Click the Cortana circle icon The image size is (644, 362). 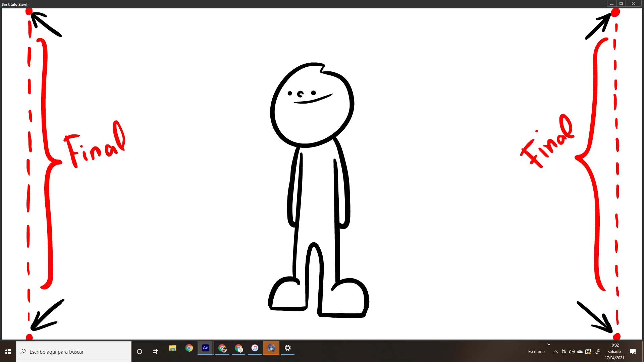[x=140, y=352]
